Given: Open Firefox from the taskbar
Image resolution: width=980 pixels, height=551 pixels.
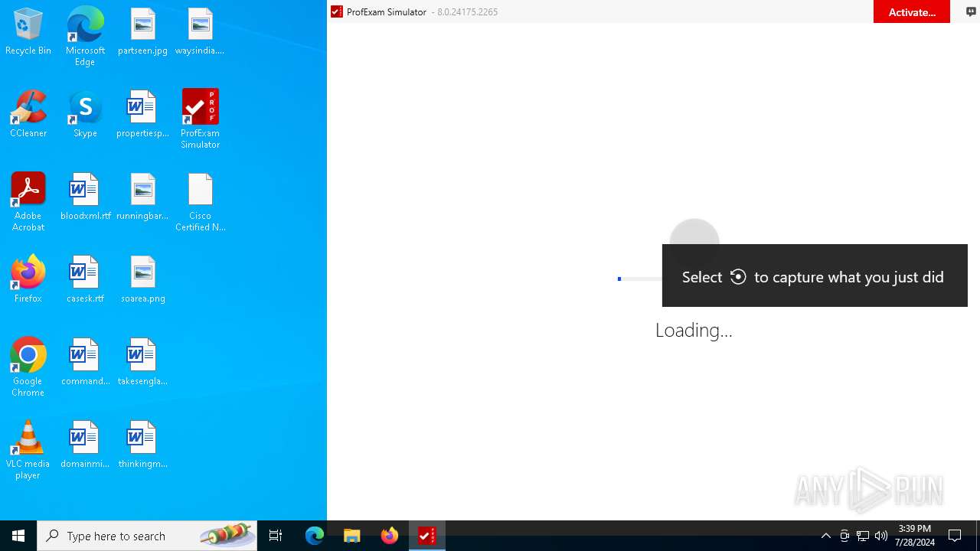Looking at the screenshot, I should tap(390, 536).
